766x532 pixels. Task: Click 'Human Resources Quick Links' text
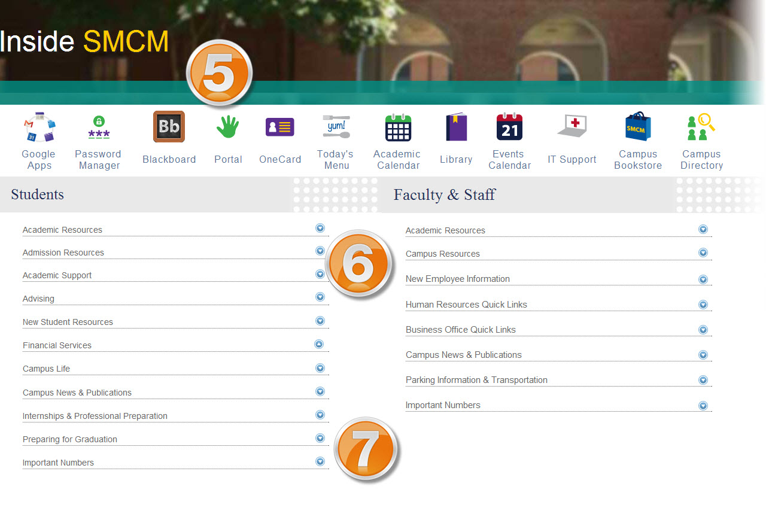point(466,305)
